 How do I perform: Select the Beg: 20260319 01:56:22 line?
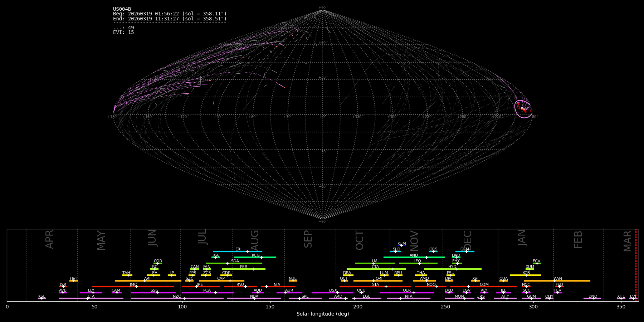(x=170, y=14)
